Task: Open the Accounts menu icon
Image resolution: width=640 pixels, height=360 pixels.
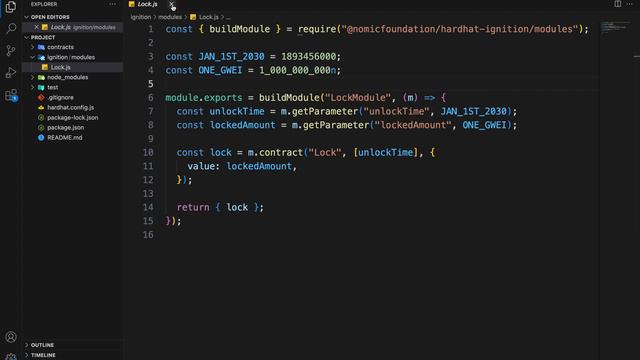Action: (11, 337)
